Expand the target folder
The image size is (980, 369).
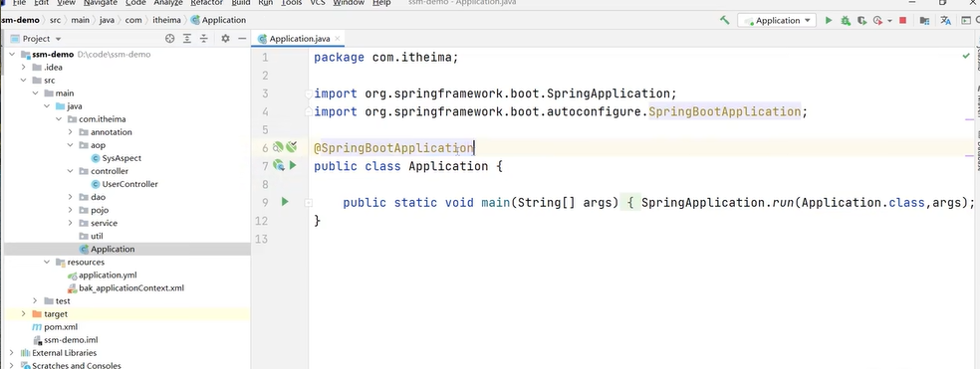point(23,314)
